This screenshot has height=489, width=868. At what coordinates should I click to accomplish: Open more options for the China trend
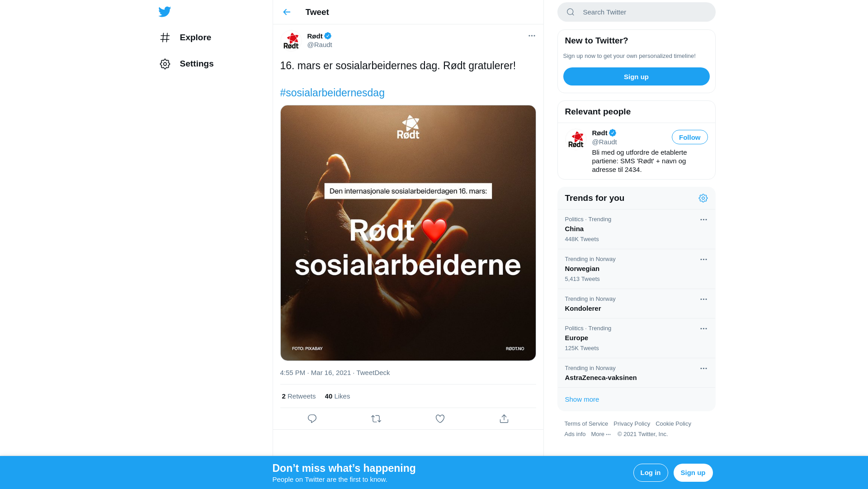coord(703,220)
